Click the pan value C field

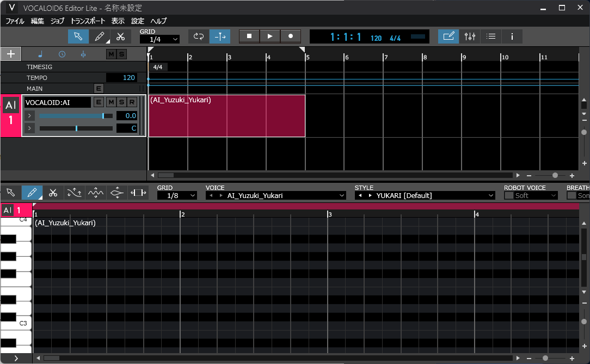pyautogui.click(x=126, y=128)
